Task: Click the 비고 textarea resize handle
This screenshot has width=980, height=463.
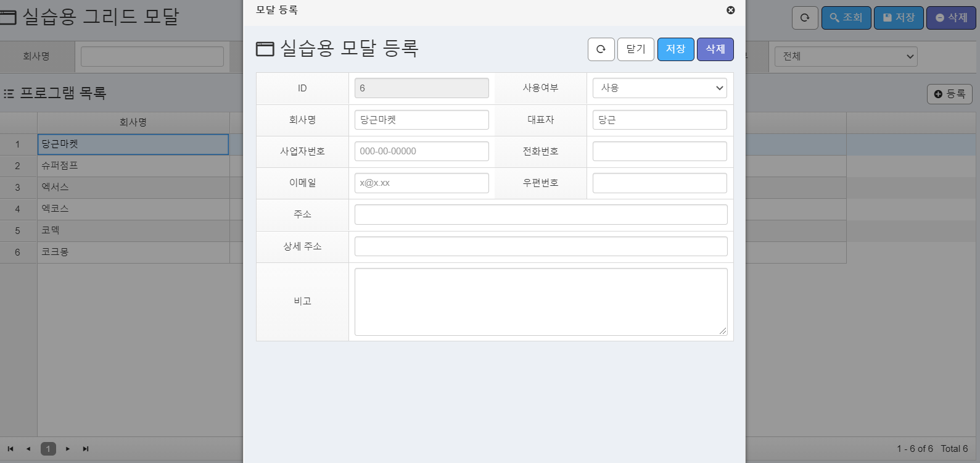Action: click(x=723, y=331)
